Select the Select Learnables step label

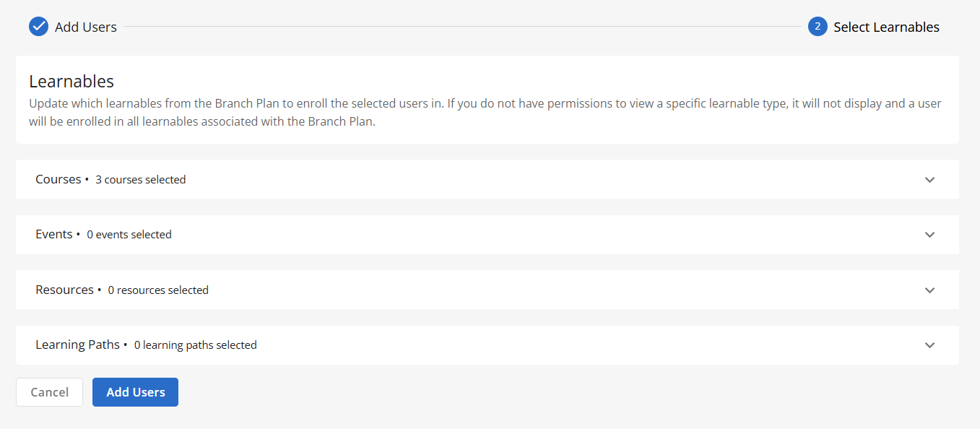[886, 27]
